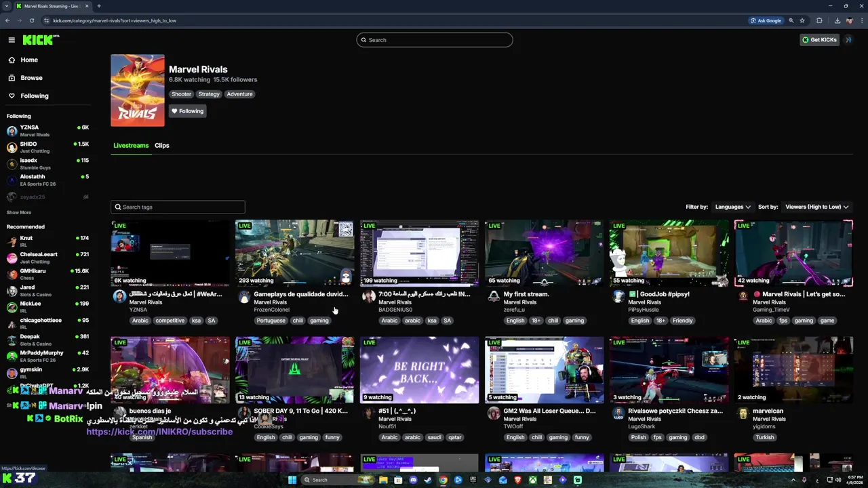Click YZNSA avatar in Following list
This screenshot has height=488, width=868.
click(12, 131)
